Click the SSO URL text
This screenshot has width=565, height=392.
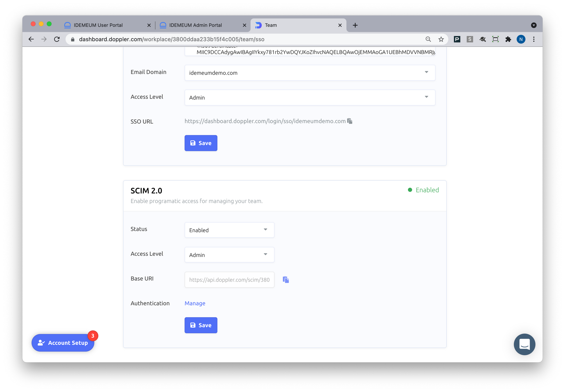pyautogui.click(x=265, y=121)
